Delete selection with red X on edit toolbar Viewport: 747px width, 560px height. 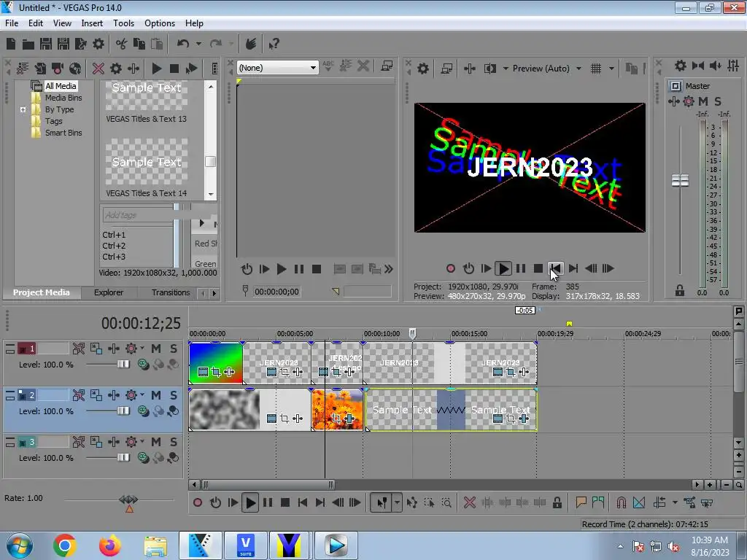click(469, 502)
